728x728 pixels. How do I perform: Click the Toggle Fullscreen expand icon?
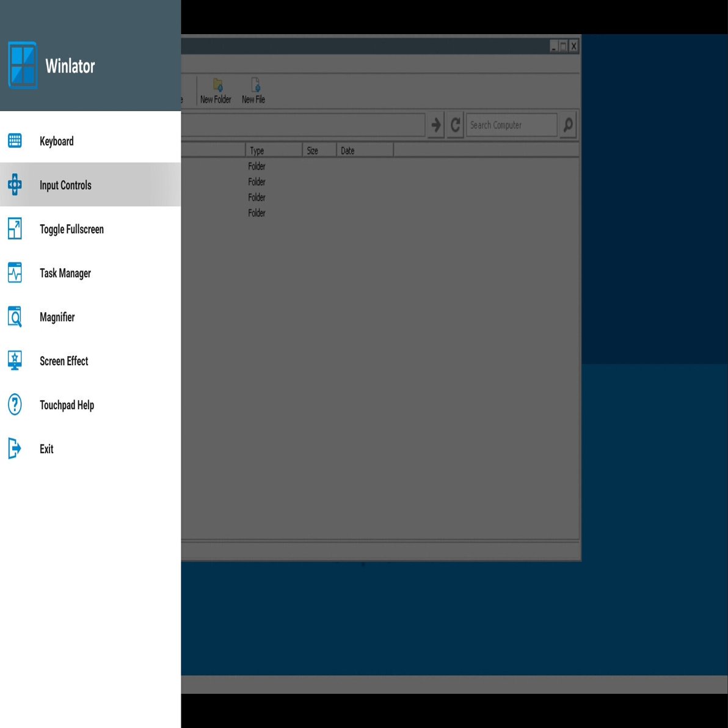point(15,228)
